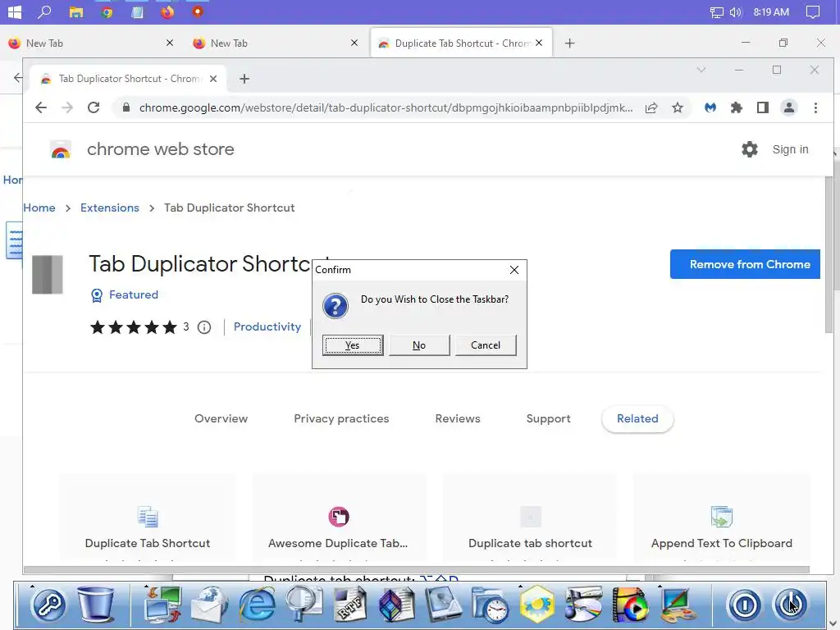Go back in the Chrome window
This screenshot has height=630, width=840.
click(41, 107)
